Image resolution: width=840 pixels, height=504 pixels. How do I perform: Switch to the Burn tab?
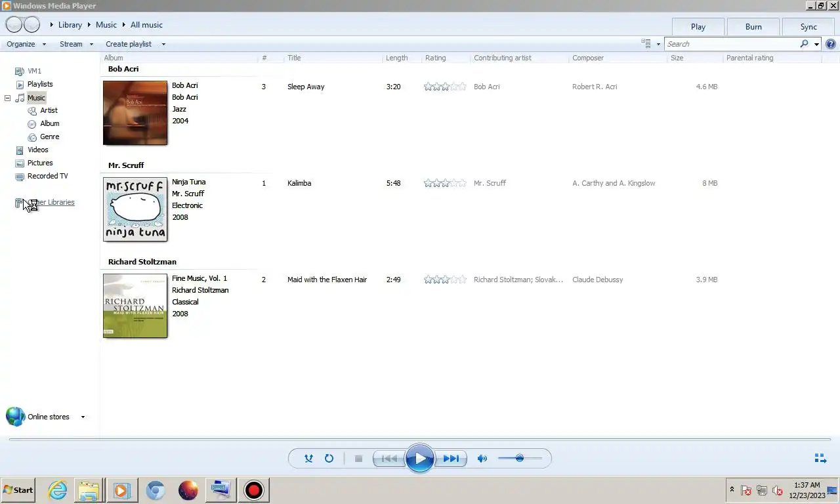click(753, 27)
